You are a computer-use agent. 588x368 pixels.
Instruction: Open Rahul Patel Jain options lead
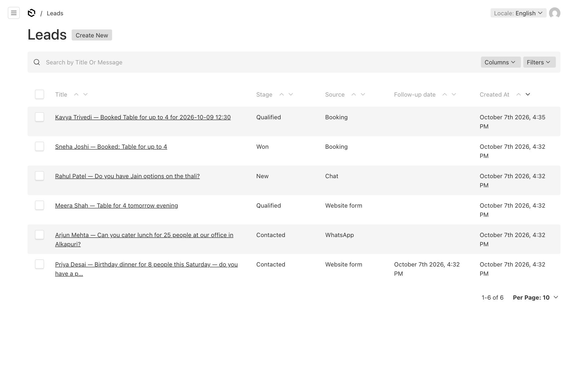pos(127,176)
